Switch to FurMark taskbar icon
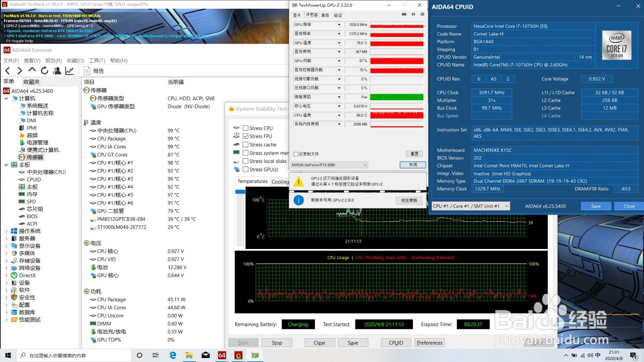The height and width of the screenshot is (362, 644). coord(238,355)
